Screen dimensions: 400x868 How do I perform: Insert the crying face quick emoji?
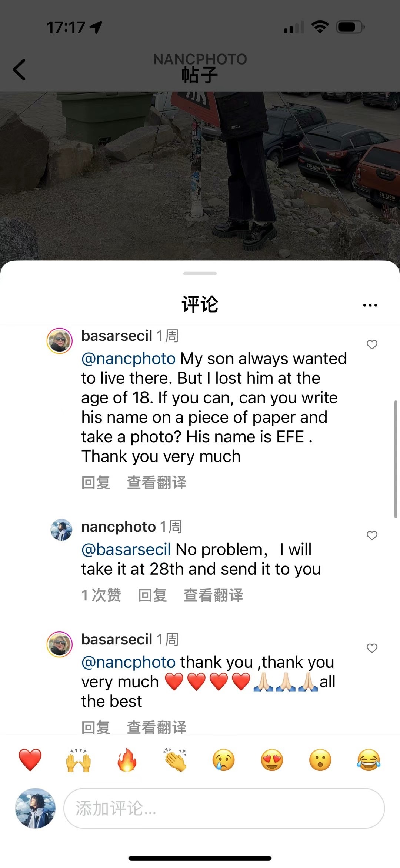tap(223, 760)
